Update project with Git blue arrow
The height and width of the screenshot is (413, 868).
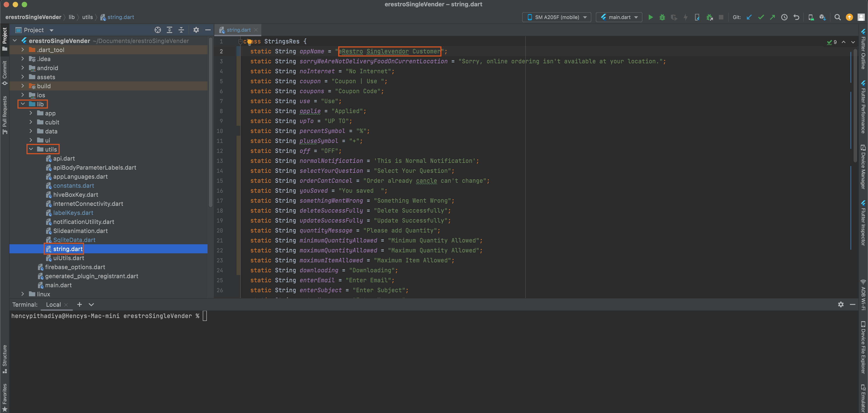click(x=749, y=17)
